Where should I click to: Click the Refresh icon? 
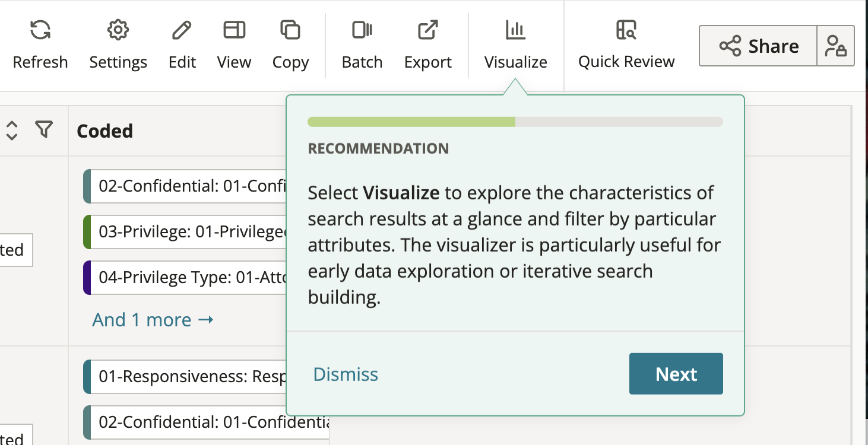(40, 30)
